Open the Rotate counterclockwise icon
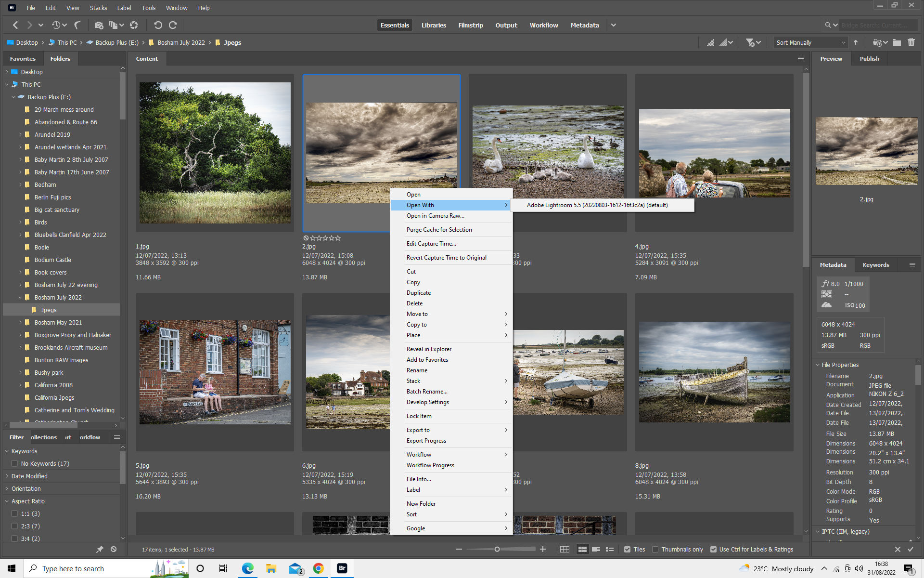The image size is (924, 578). point(158,25)
